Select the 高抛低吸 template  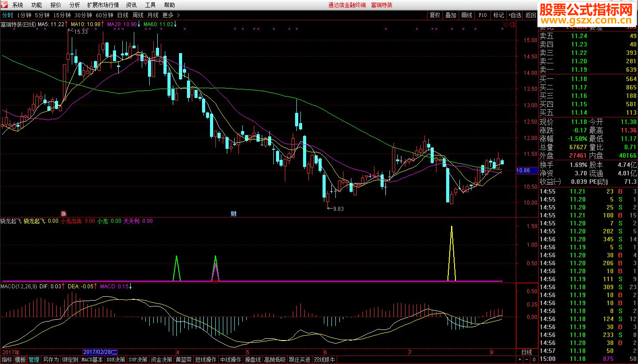click(275, 360)
